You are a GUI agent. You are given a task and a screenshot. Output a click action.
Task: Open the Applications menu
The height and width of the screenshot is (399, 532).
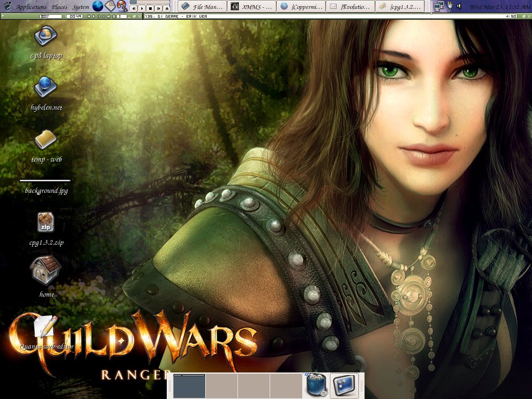(x=31, y=7)
